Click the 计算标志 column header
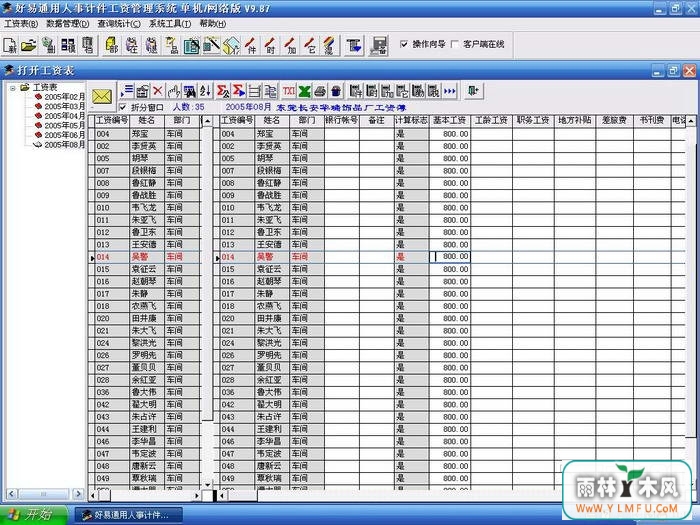This screenshot has height=525, width=700. (412, 121)
